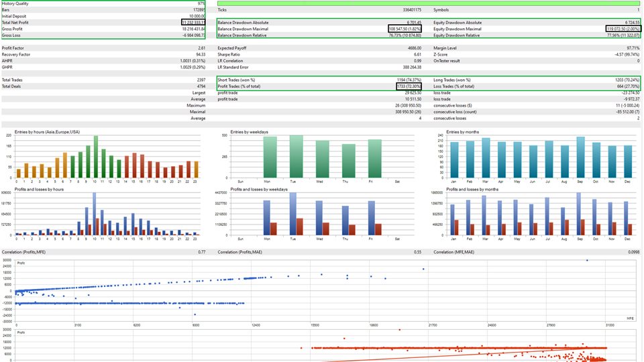Click the Profit Factor label
Screen dimensions: 644x362
point(14,48)
